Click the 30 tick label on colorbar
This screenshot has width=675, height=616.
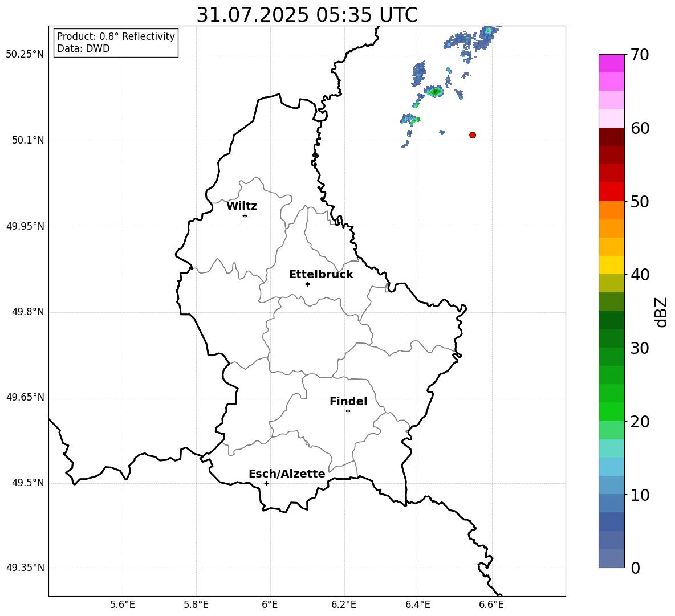tap(640, 348)
